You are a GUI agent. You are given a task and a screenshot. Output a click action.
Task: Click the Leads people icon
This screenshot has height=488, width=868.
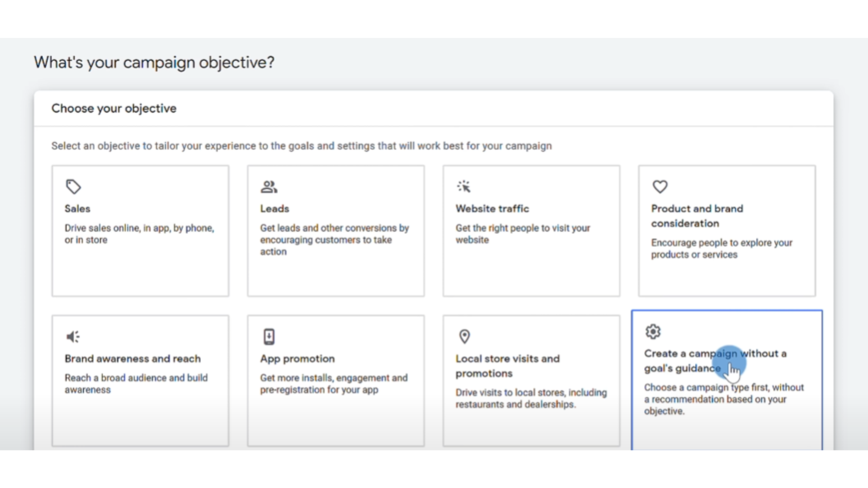(x=269, y=186)
